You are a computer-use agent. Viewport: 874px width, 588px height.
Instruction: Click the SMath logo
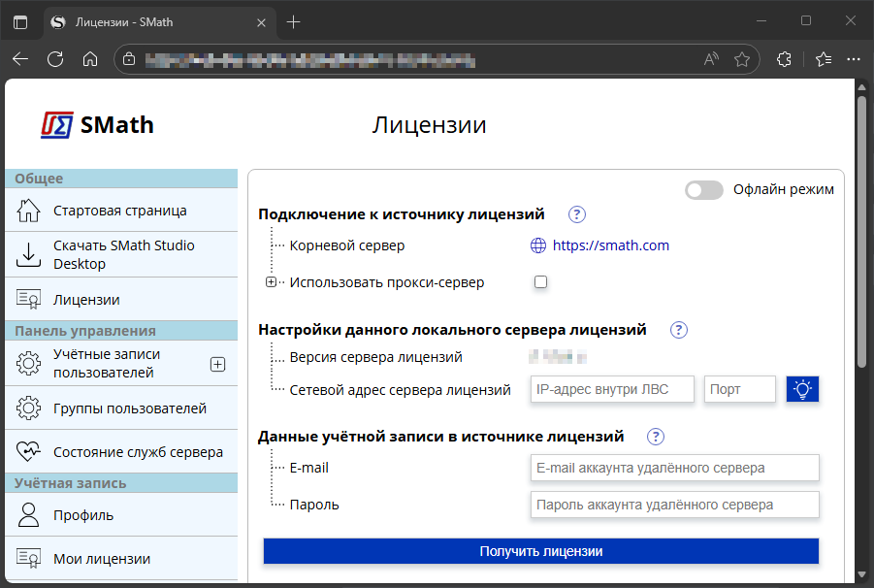tap(98, 125)
